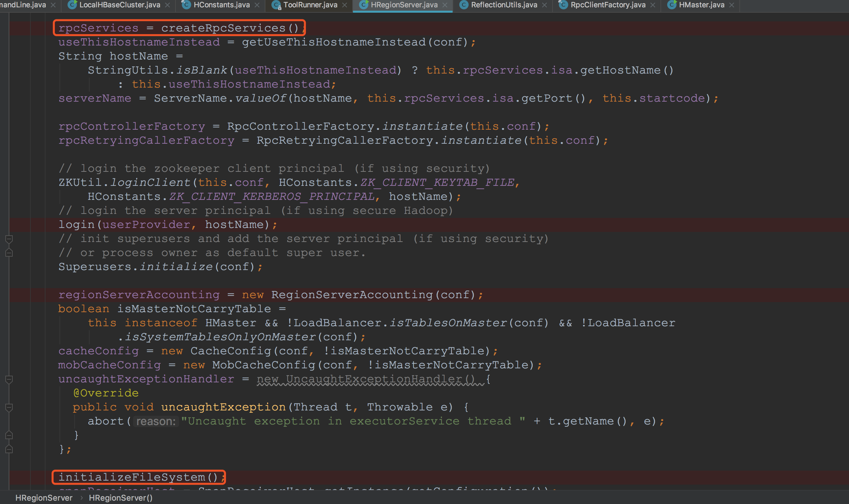Click fold end marker at '// or process owner' line
Viewport: 849px width, 504px height.
click(x=9, y=253)
